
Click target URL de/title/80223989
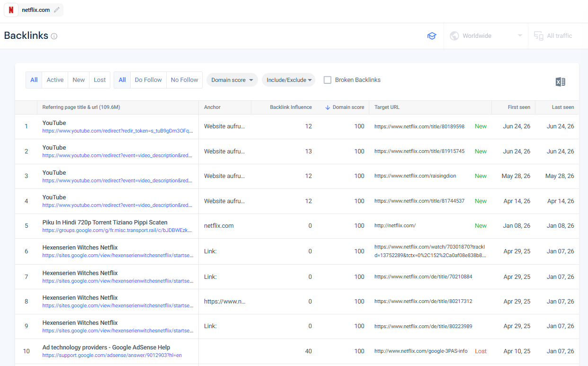click(x=423, y=326)
